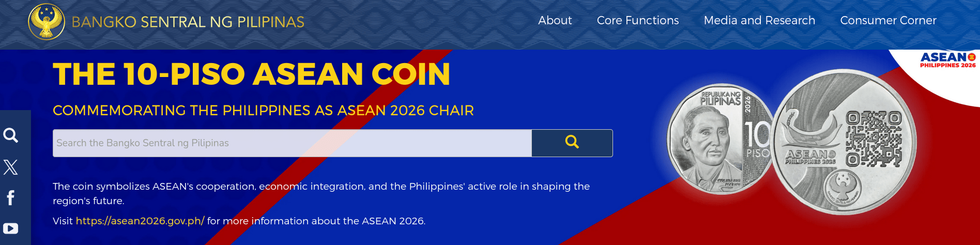This screenshot has width=980, height=245.
Task: Visit the Facebook page icon
Action: coord(11,198)
